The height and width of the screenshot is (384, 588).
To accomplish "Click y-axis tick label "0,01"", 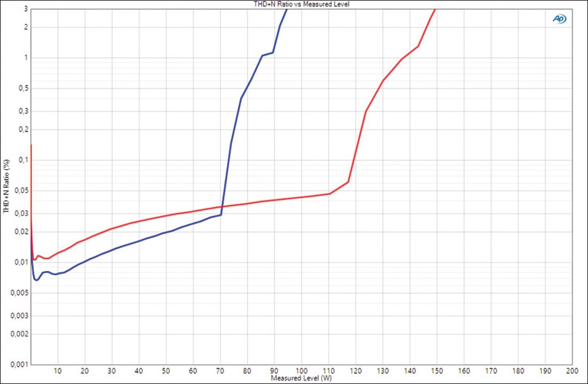I will click(22, 262).
